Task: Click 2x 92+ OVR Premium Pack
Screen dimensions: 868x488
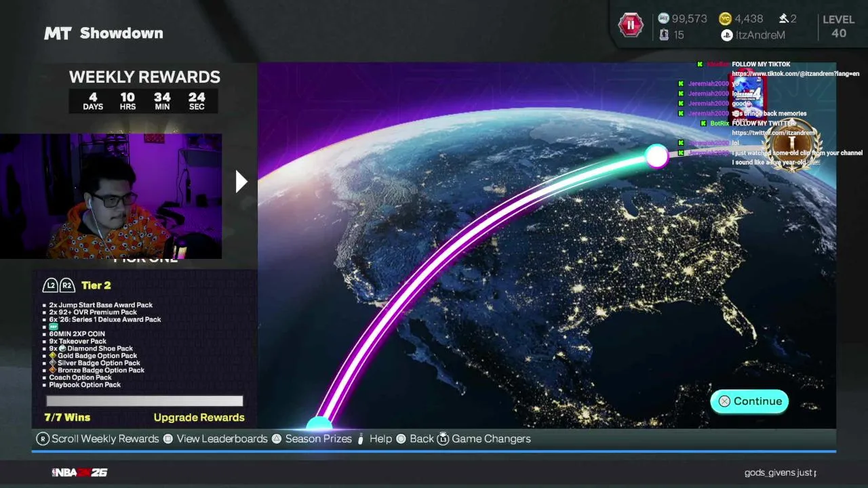Action: (x=93, y=312)
